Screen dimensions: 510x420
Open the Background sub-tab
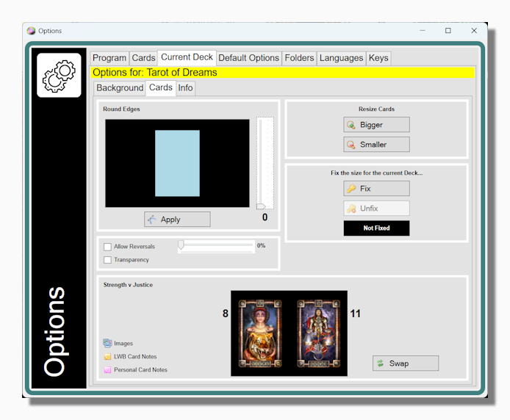[120, 88]
